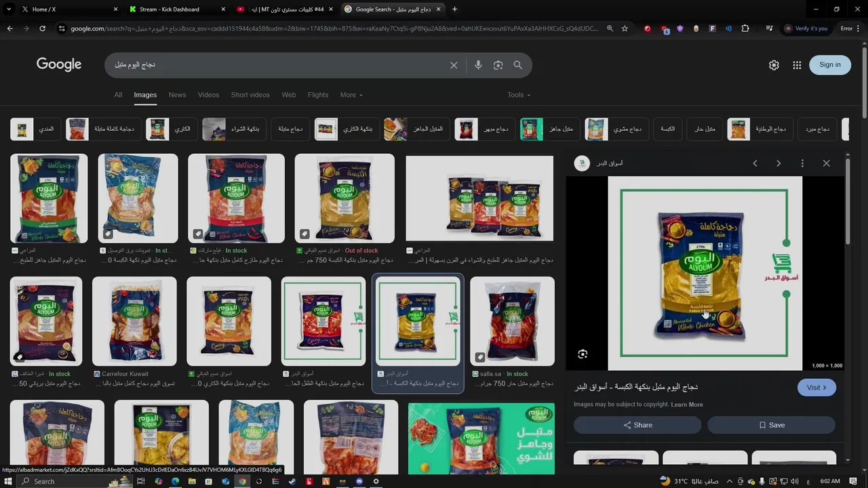Screen dimensions: 868x488
Task: Open the Learn More copyright link
Action: click(x=687, y=405)
